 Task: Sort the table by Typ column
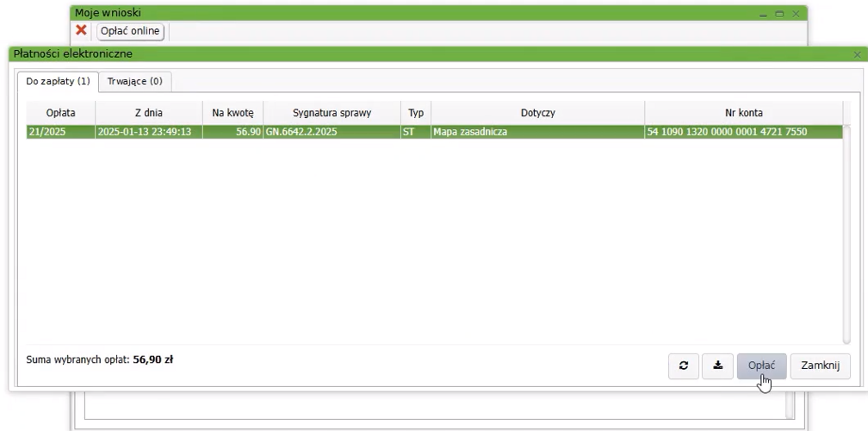[415, 112]
